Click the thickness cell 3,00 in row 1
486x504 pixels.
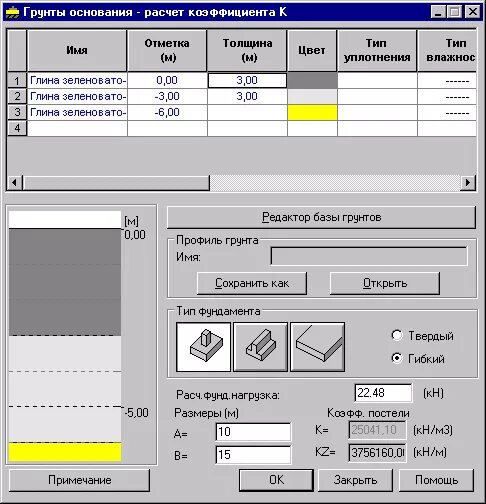247,80
